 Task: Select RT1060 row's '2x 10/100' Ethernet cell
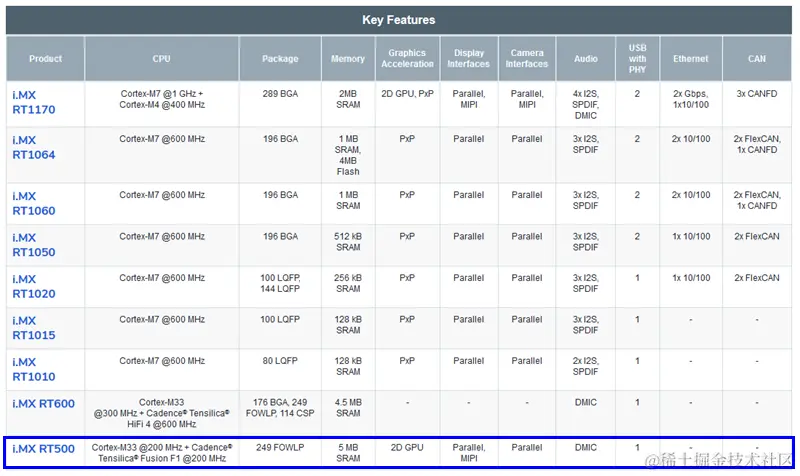(x=691, y=204)
